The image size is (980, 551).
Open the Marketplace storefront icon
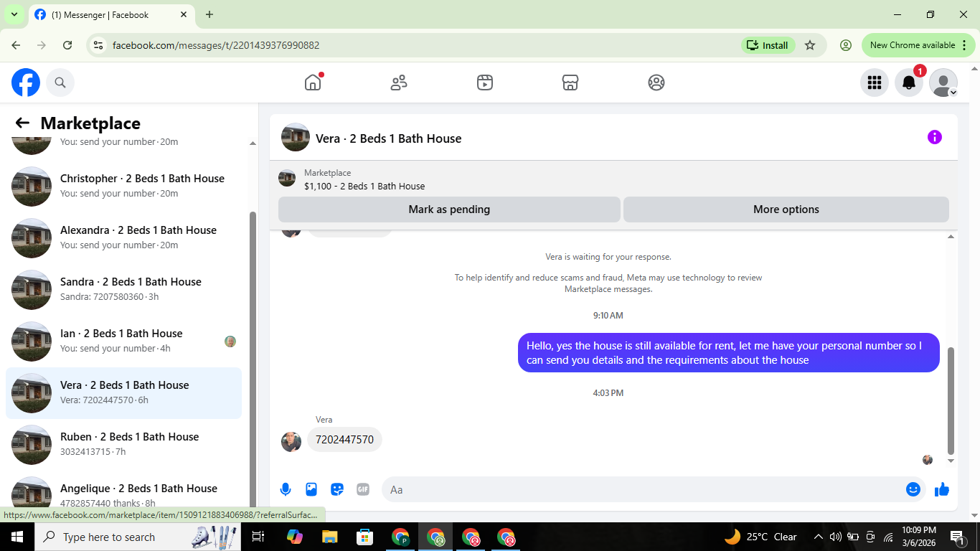click(x=570, y=83)
